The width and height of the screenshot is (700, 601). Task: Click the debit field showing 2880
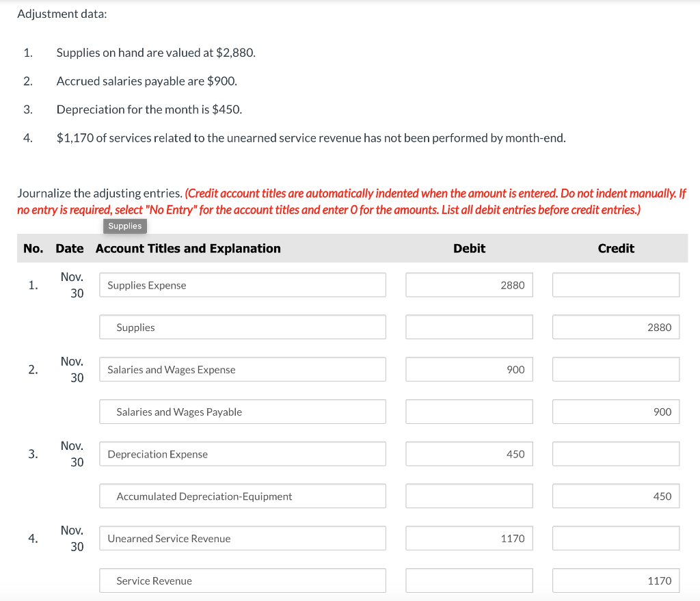coord(469,284)
